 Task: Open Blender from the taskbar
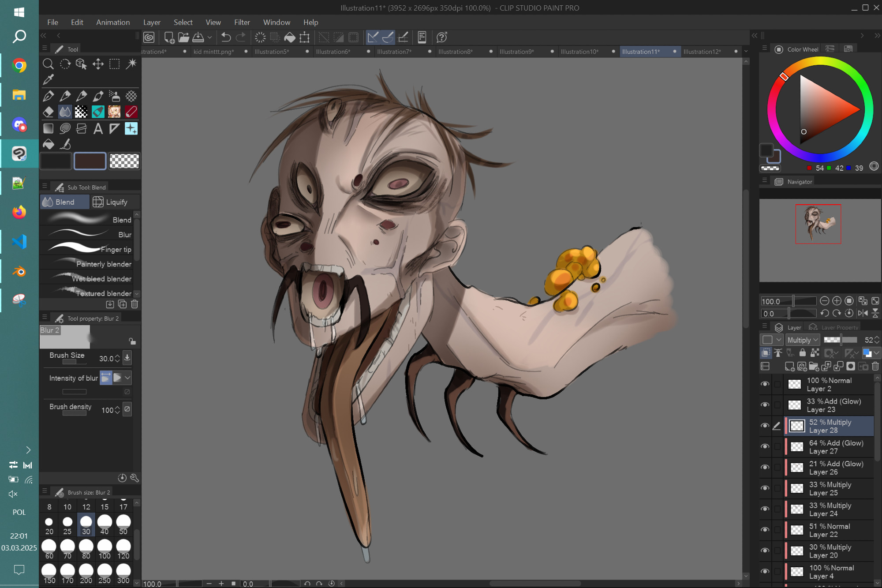(x=19, y=271)
